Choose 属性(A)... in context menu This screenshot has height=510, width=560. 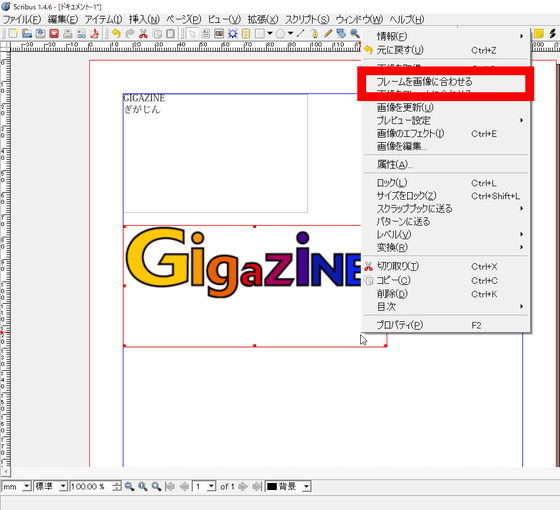click(445, 165)
